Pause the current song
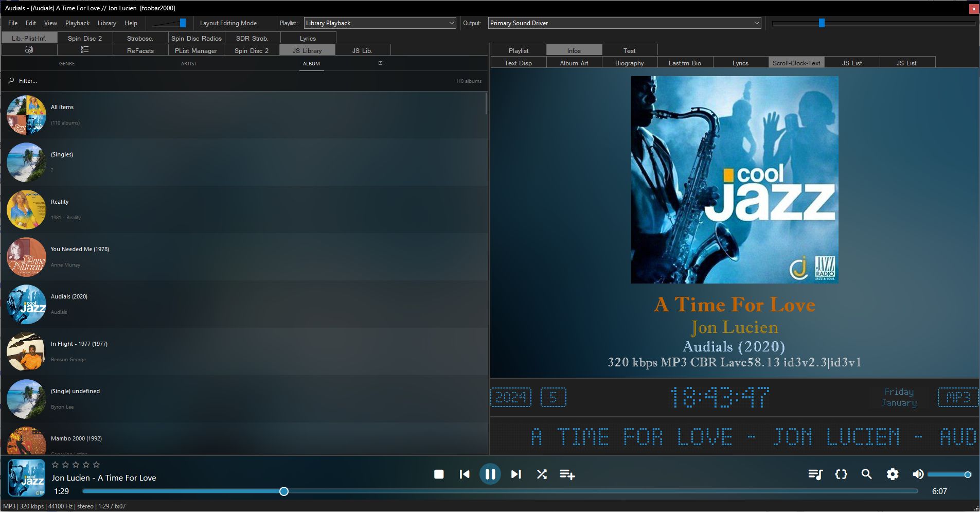This screenshot has width=980, height=512. point(490,474)
